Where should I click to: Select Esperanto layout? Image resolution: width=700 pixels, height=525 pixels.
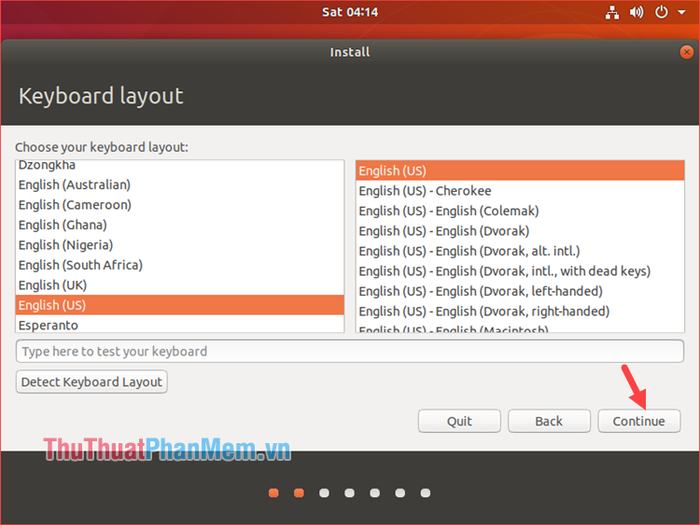point(180,324)
